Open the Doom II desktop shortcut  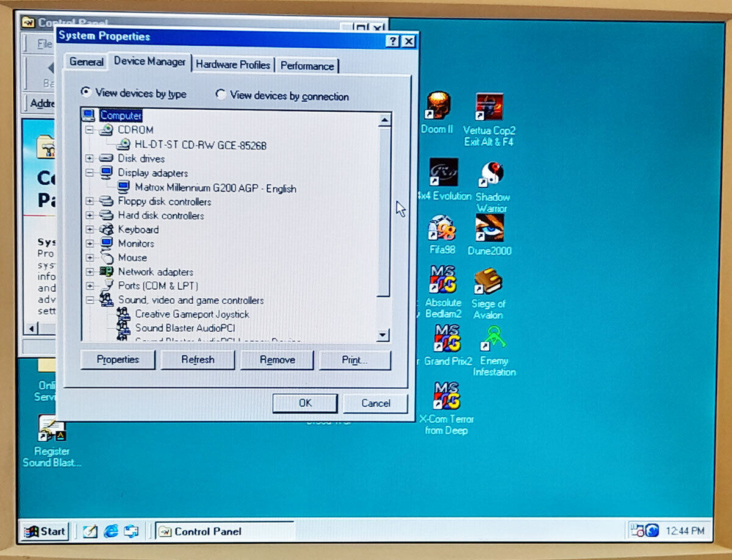pyautogui.click(x=438, y=105)
